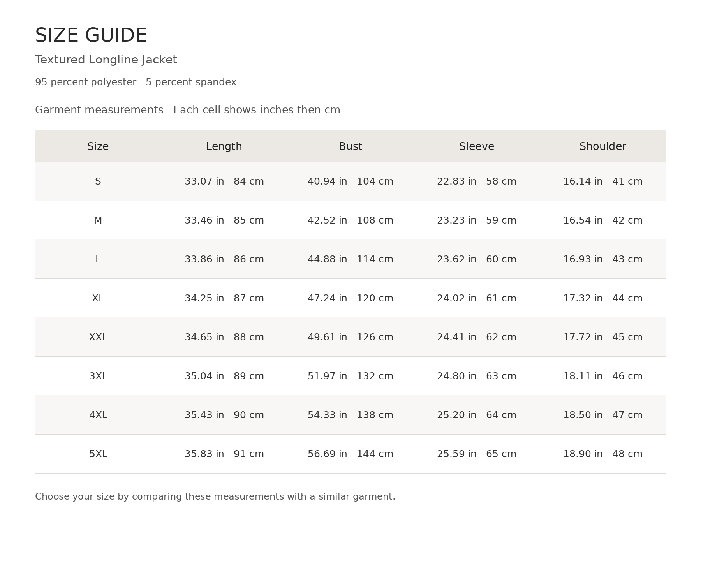Select the L size row label
Viewport: 701px width, 588px height.
tap(98, 259)
